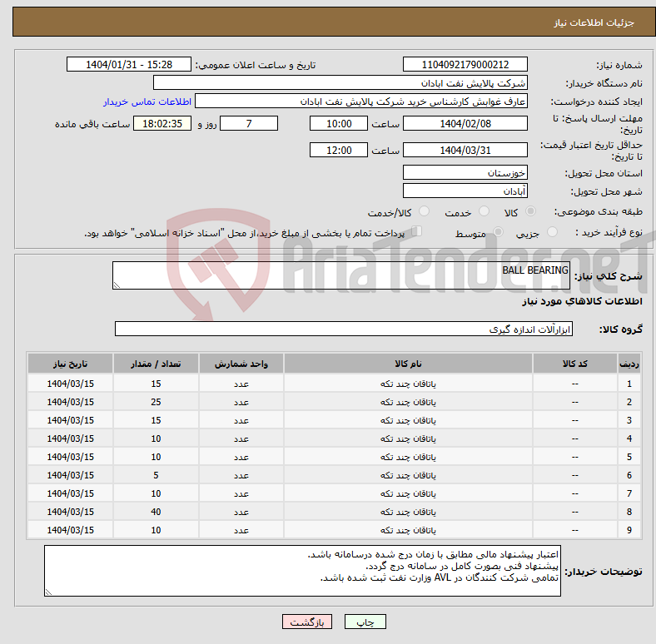Select the کالا/خدمت radio button
The width and height of the screenshot is (656, 644).
click(x=425, y=211)
